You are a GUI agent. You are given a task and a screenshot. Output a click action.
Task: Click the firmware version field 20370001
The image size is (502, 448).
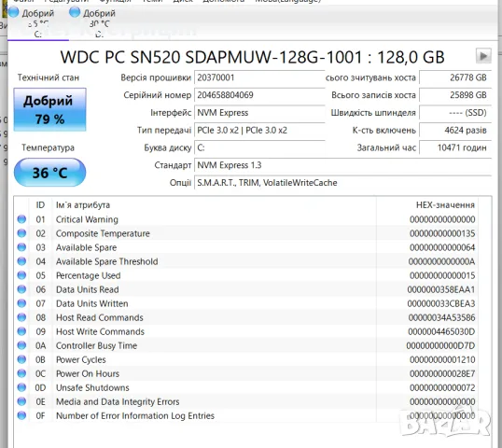259,77
